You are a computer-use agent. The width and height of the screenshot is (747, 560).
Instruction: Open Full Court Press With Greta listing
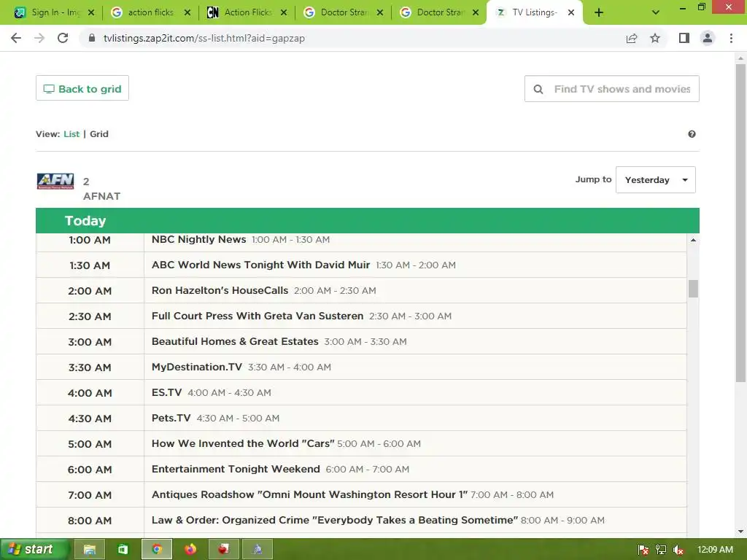[x=258, y=316]
